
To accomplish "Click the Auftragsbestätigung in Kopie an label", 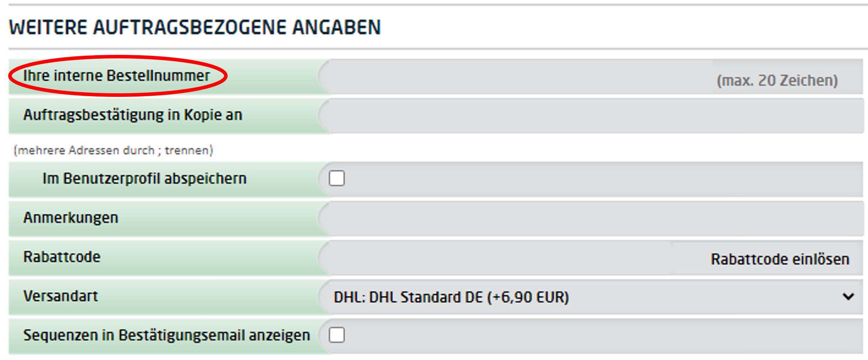I will coord(133,115).
